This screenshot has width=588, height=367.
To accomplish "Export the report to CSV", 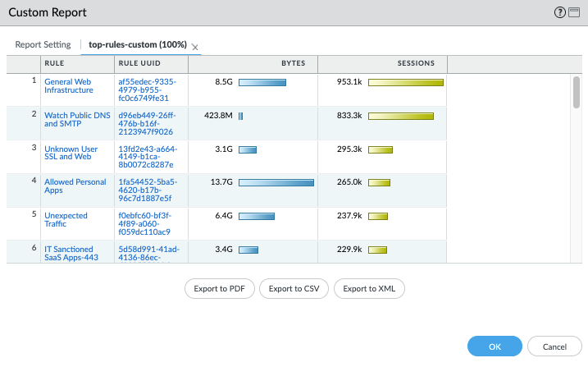I will click(x=294, y=288).
